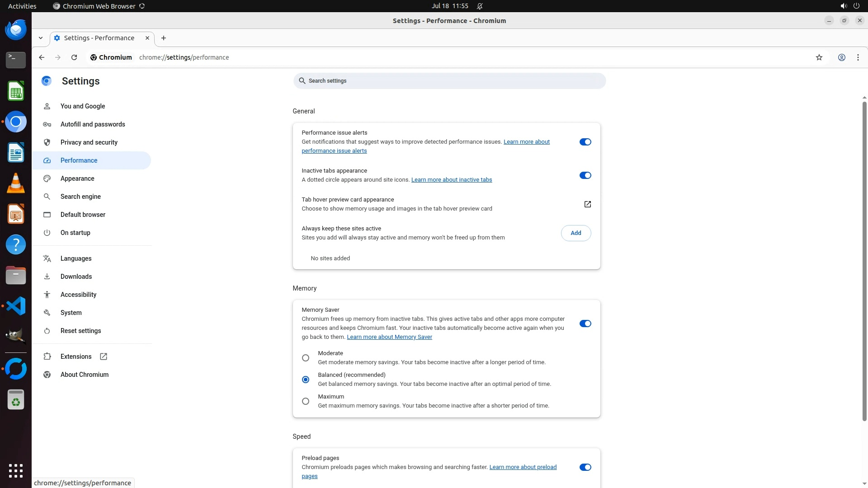This screenshot has height=488, width=868.
Task: Disable the Performance issue alerts toggle
Action: tap(585, 142)
